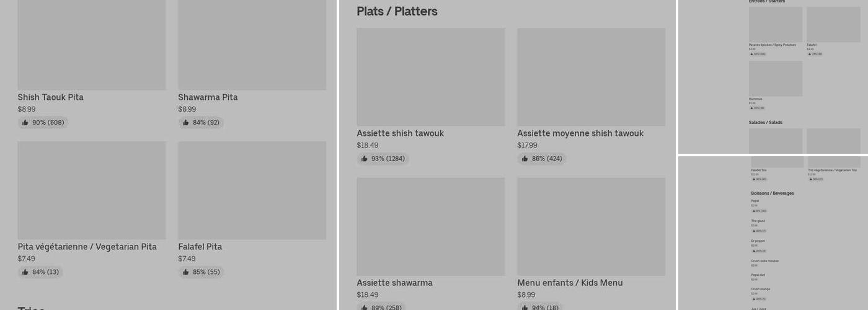Image resolution: width=868 pixels, height=310 pixels.
Task: Click thumbs-up rating icon for Shawarma Pita
Action: [x=186, y=123]
